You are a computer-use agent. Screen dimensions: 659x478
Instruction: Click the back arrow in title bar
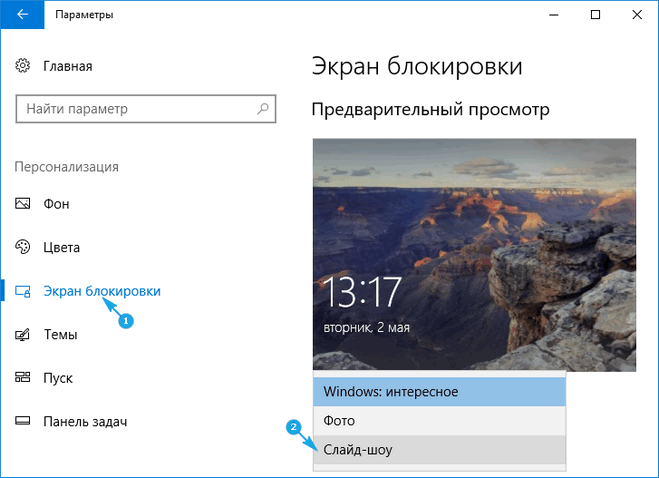(x=23, y=15)
